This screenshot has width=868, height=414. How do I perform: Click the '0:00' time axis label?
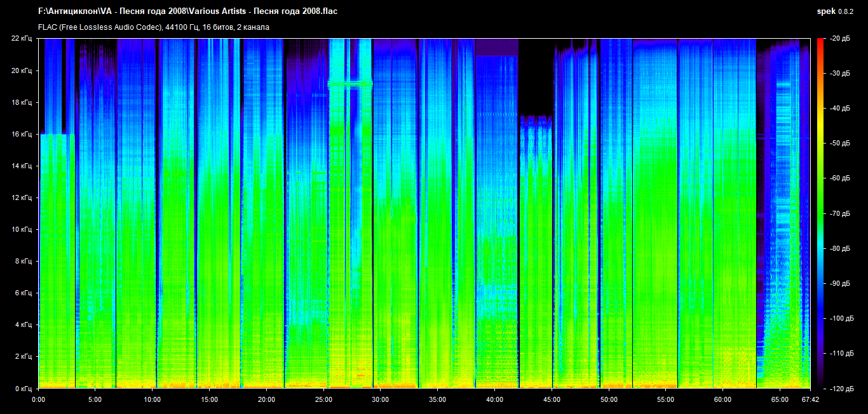(x=38, y=399)
